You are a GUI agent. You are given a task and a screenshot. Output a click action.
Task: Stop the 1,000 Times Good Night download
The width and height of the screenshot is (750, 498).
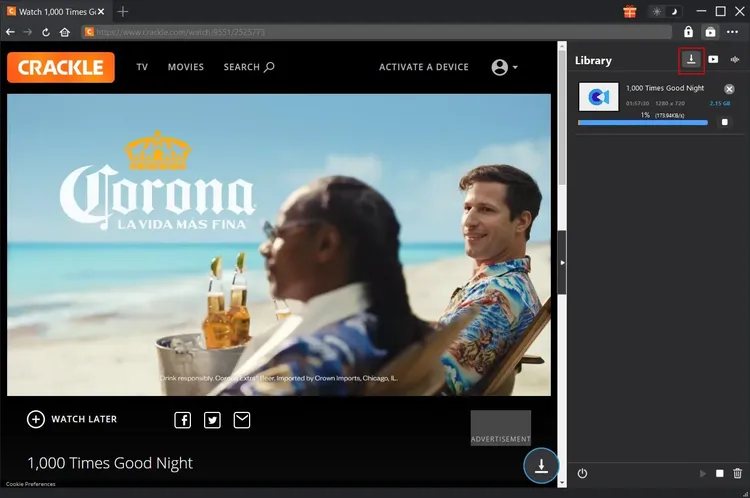[723, 122]
